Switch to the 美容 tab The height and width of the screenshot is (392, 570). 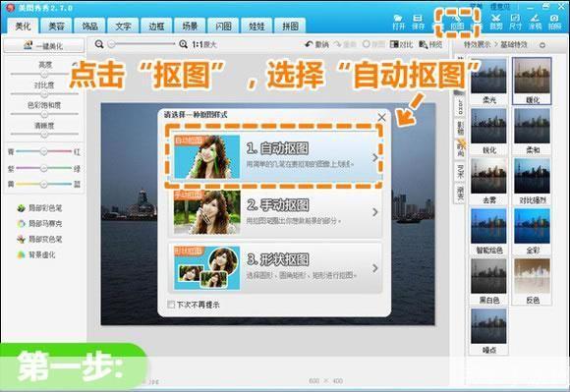point(56,26)
